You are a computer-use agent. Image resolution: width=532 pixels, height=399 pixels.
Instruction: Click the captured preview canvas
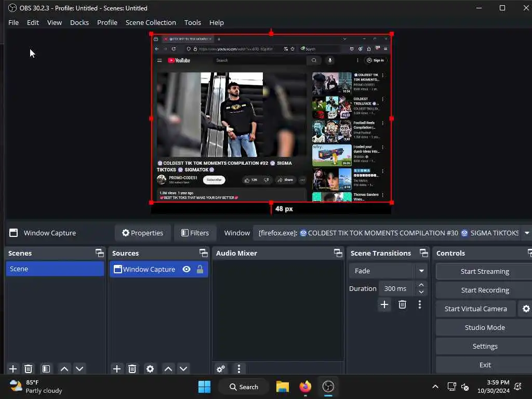point(271,118)
